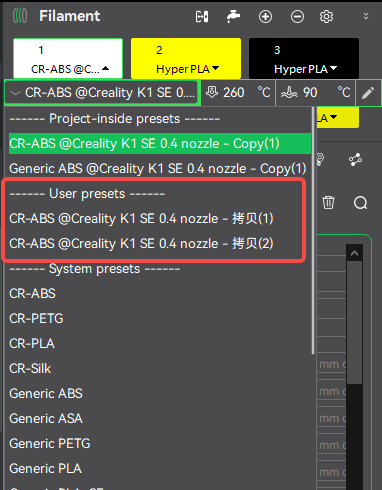Open the filament settings gear icon
The image size is (382, 490).
(x=326, y=16)
